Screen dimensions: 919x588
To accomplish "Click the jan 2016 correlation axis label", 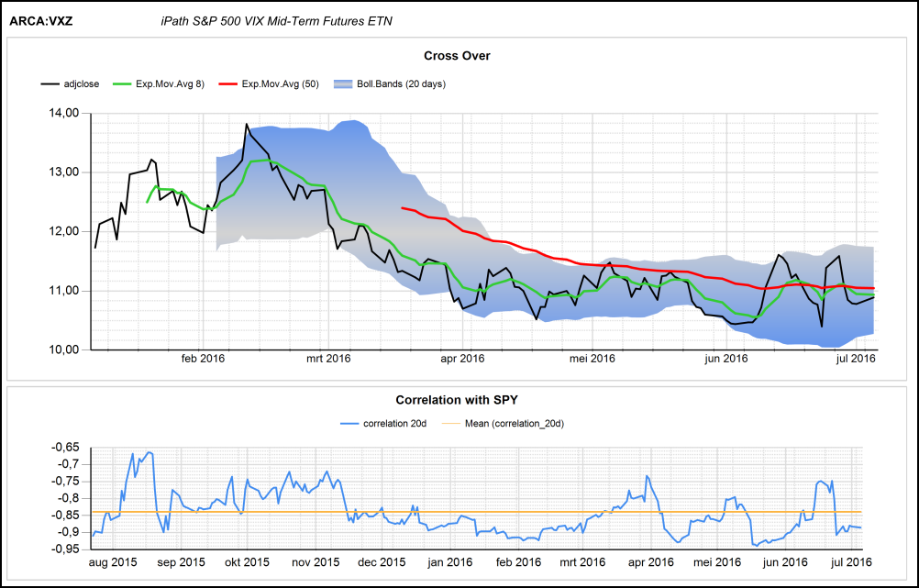I will click(450, 562).
